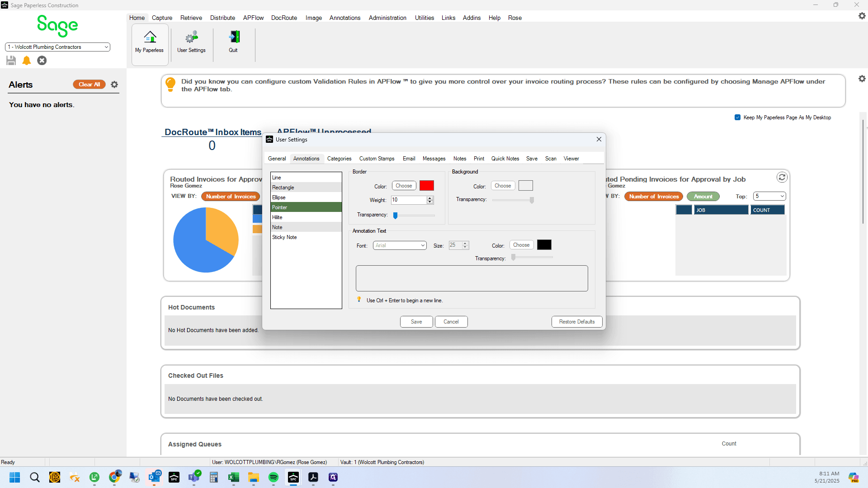Viewport: 868px width, 488px height.
Task: Click the Quit door icon
Action: pos(233,37)
